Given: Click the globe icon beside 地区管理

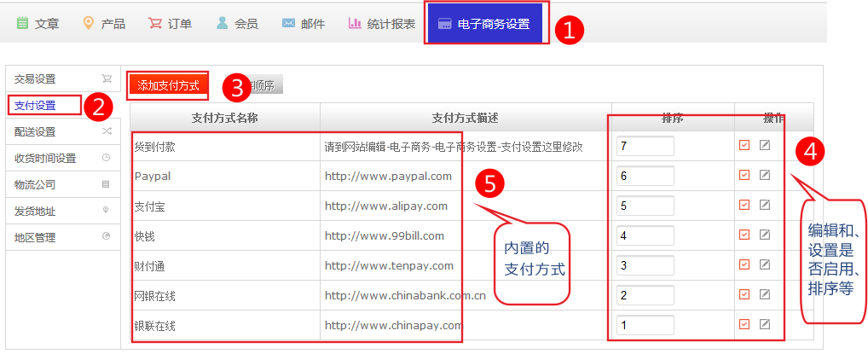Looking at the screenshot, I should point(107,236).
